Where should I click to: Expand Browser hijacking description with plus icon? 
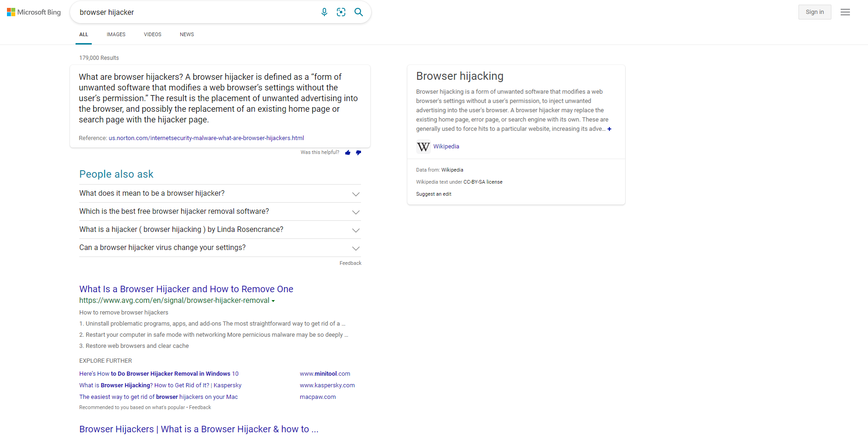pos(609,129)
